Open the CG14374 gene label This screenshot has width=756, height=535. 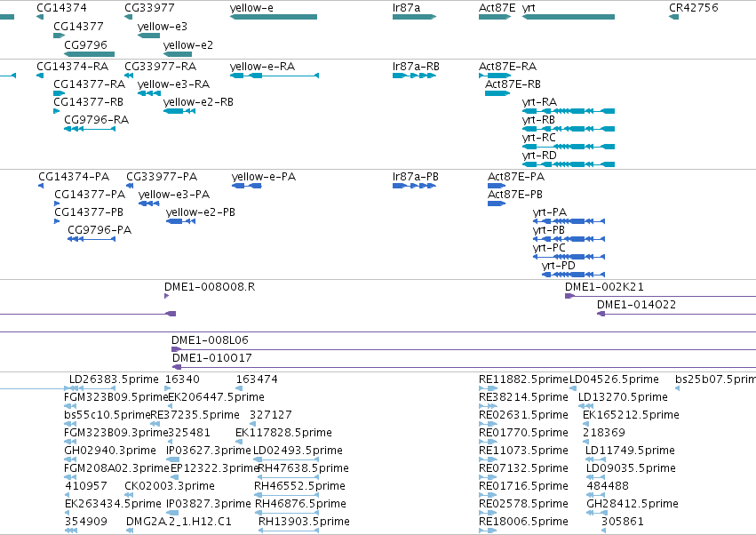coord(61,8)
